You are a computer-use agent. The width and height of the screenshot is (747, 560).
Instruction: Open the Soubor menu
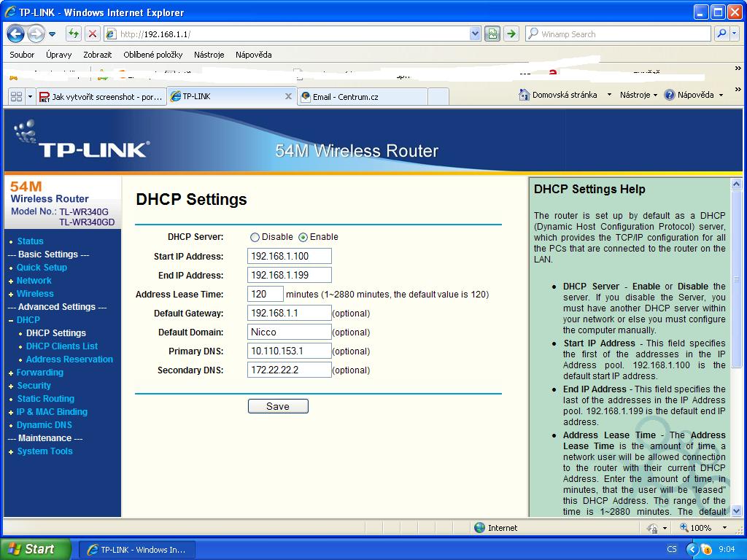pos(22,55)
